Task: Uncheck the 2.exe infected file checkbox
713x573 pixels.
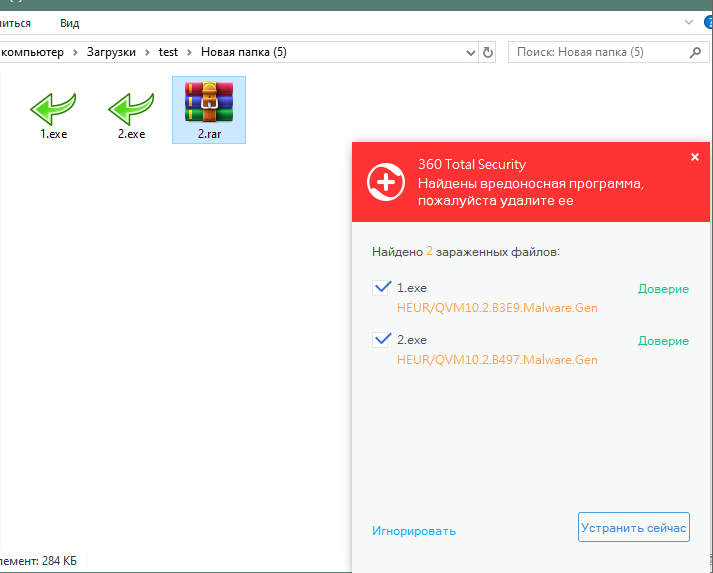Action: (381, 340)
